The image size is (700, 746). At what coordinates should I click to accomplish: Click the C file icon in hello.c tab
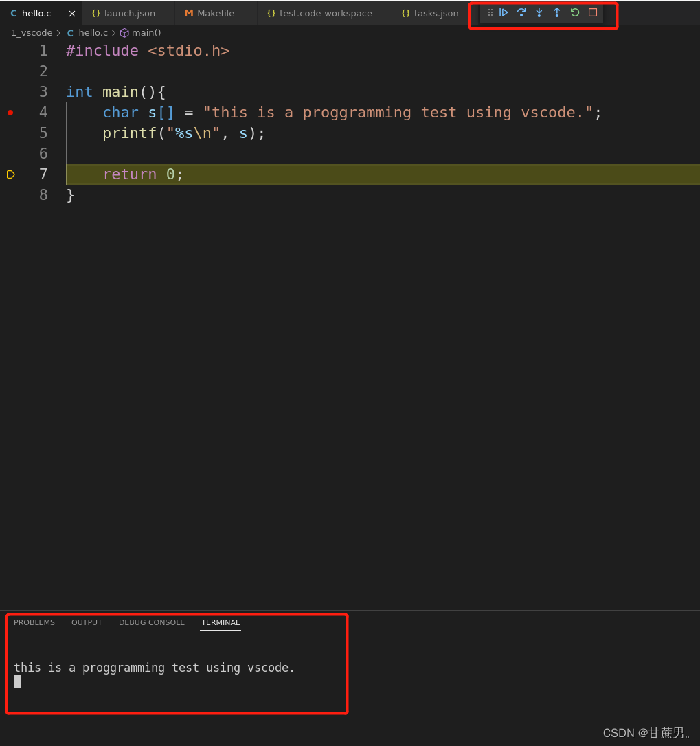[14, 14]
